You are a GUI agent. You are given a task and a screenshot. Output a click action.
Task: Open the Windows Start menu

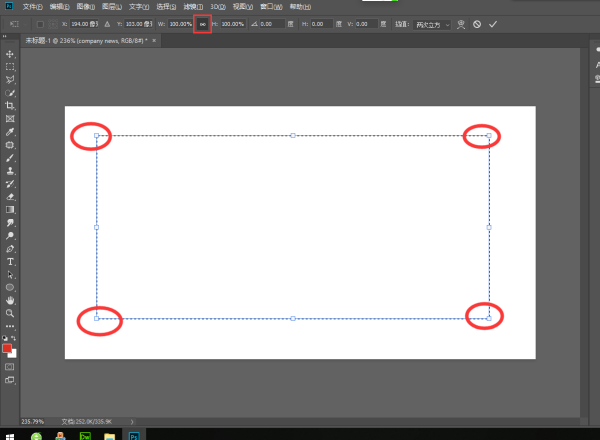[9, 435]
